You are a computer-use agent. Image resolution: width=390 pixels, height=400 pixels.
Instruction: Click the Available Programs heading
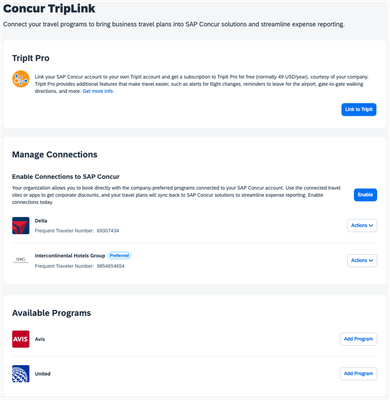click(51, 313)
